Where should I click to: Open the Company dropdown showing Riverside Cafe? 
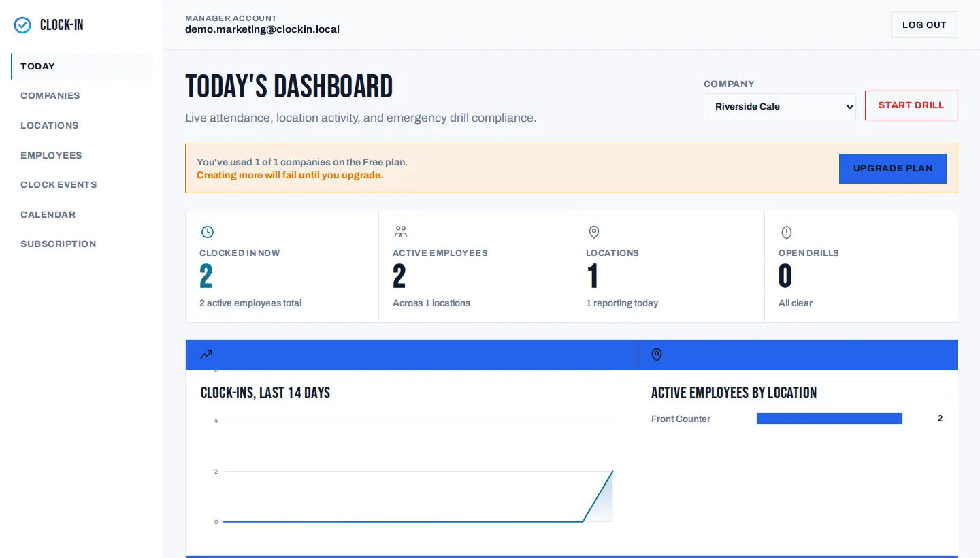click(780, 106)
